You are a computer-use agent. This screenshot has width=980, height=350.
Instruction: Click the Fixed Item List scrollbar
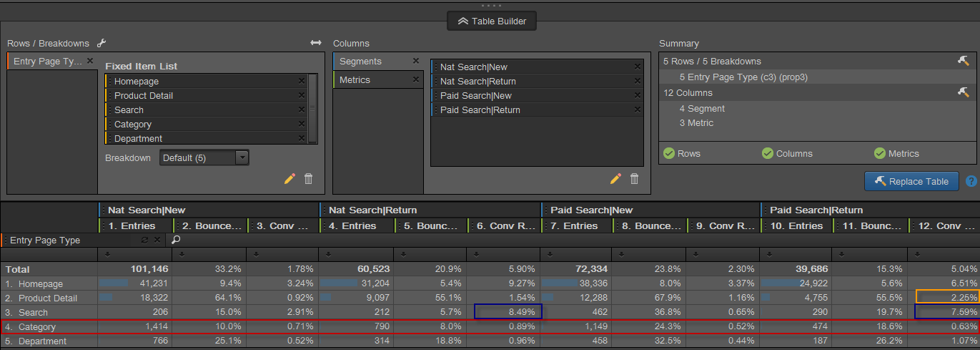[312, 107]
